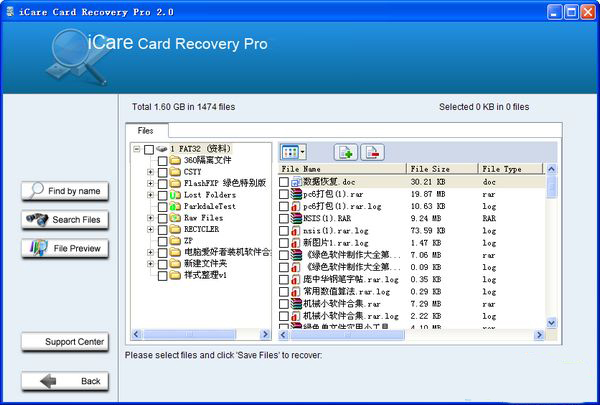Expand the 新建文件夹 folder node
This screenshot has width=600, height=405.
tap(150, 264)
